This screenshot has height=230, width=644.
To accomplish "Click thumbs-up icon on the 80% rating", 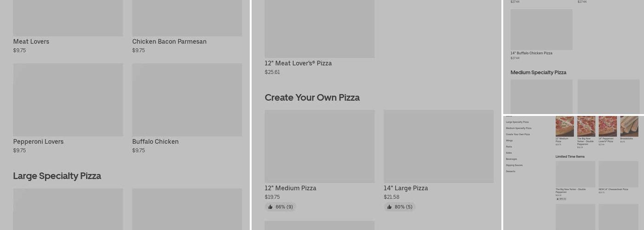I will 390,207.
